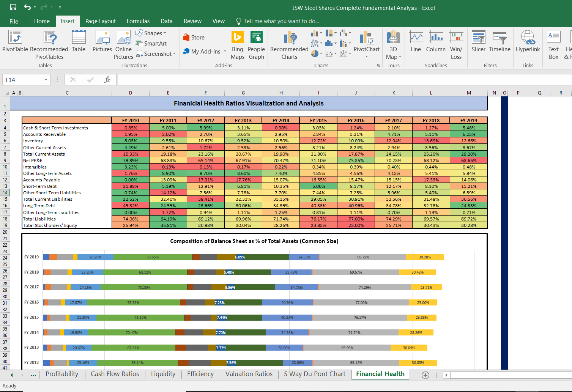Image resolution: width=572 pixels, height=392 pixels.
Task: Open the Charts dialog launcher
Action: [x=378, y=65]
